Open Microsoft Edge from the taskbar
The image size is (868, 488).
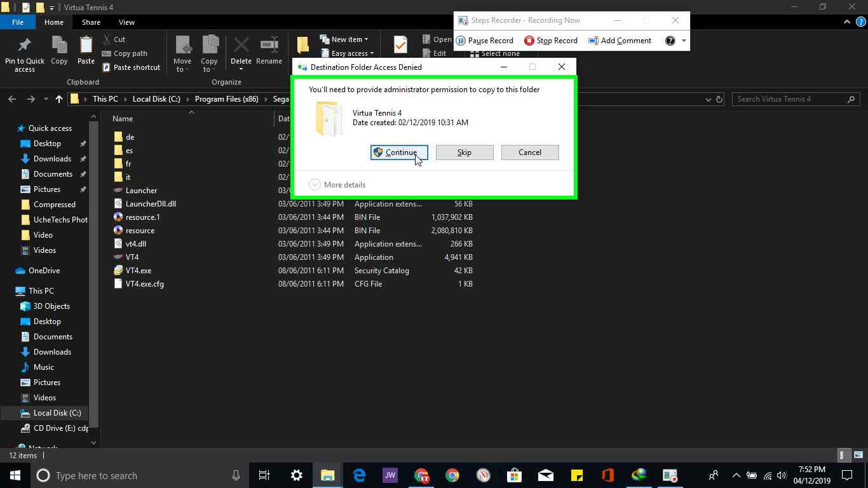pos(359,475)
